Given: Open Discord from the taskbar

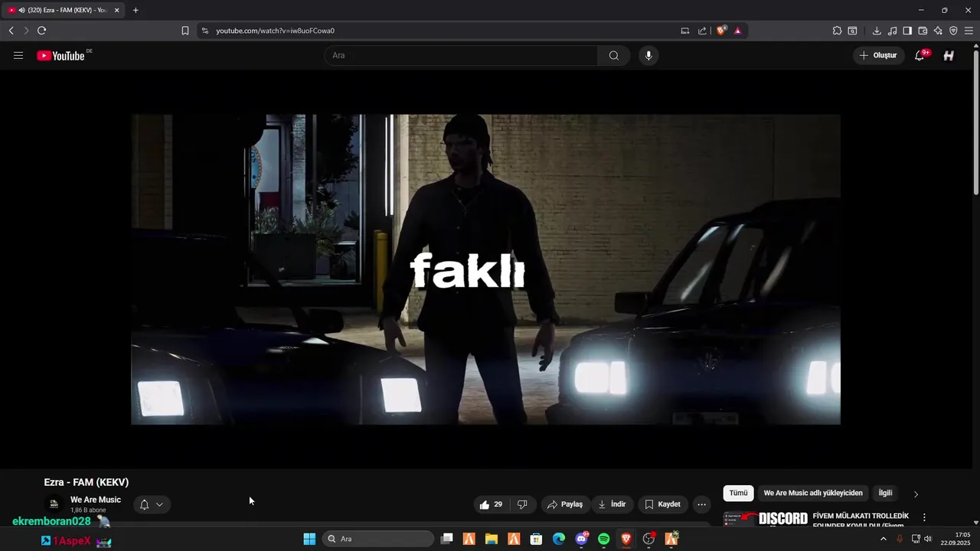Looking at the screenshot, I should tap(581, 539).
